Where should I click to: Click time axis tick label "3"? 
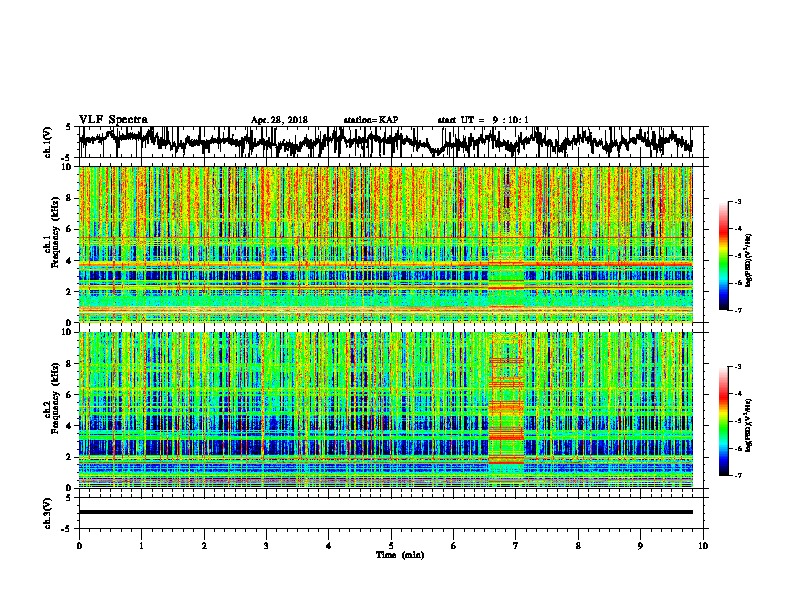[266, 546]
